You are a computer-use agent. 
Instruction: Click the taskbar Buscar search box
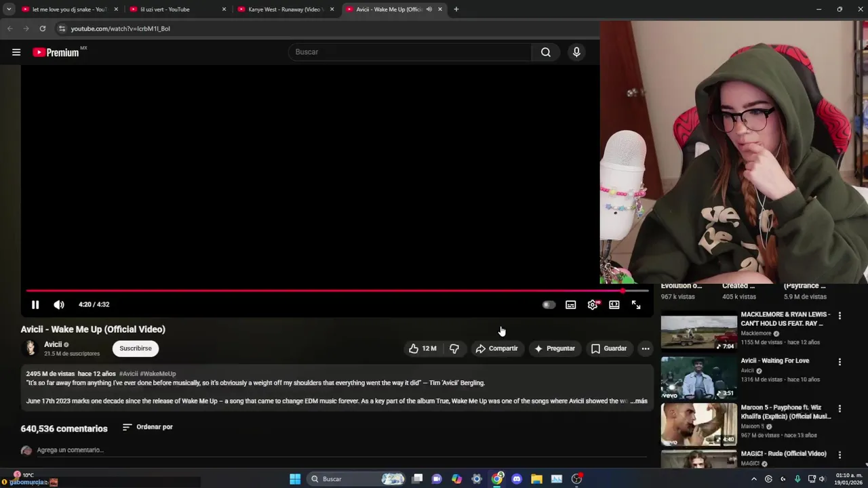pos(356,479)
